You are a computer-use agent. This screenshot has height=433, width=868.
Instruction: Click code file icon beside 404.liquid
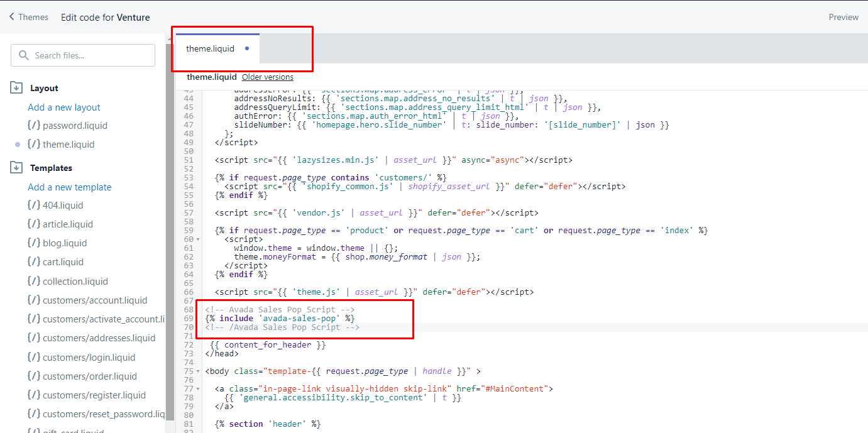tap(34, 206)
